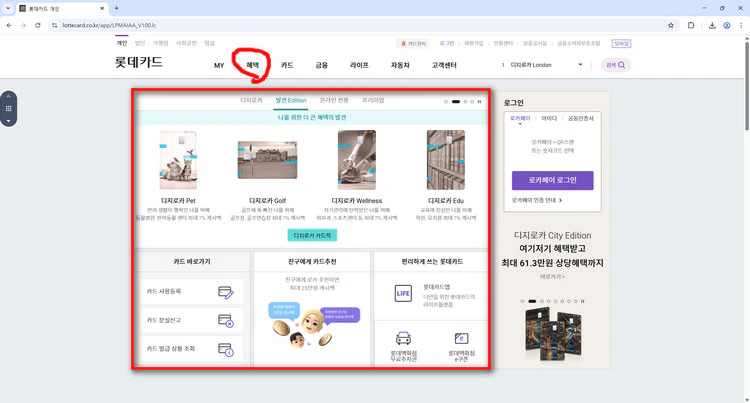Select the 가맹점 top tab

tap(161, 43)
